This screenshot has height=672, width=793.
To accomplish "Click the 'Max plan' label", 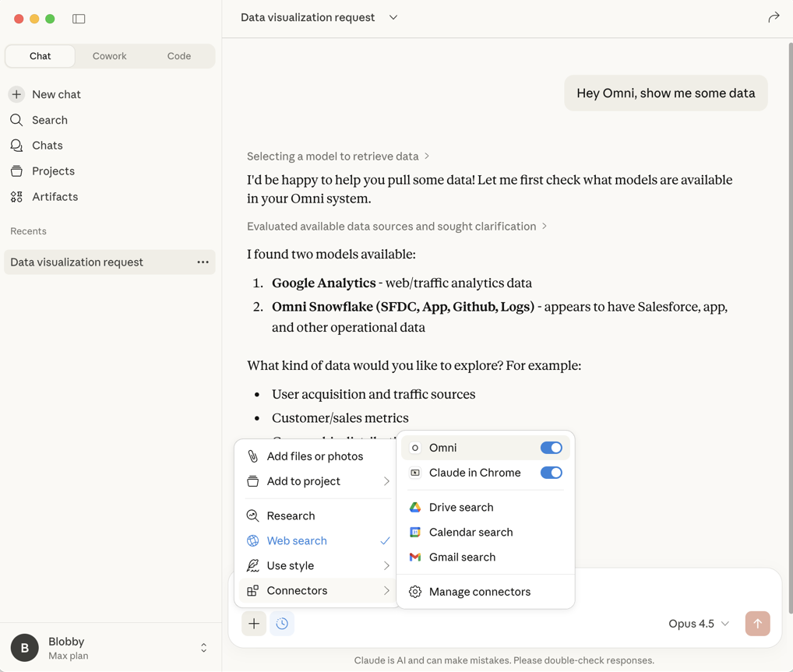I will pos(69,656).
